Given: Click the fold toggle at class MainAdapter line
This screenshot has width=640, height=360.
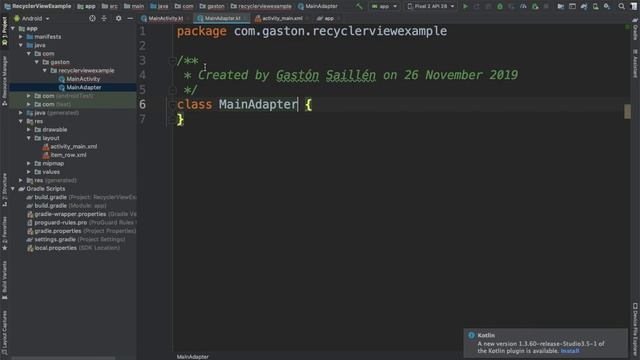Looking at the screenshot, I should pyautogui.click(x=172, y=104).
